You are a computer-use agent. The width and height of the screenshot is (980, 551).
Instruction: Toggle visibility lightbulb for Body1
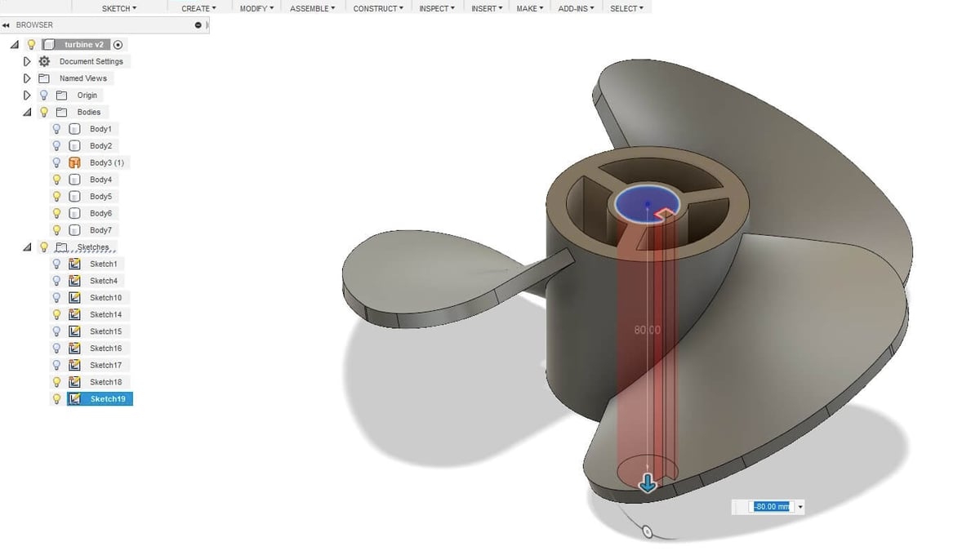56,129
